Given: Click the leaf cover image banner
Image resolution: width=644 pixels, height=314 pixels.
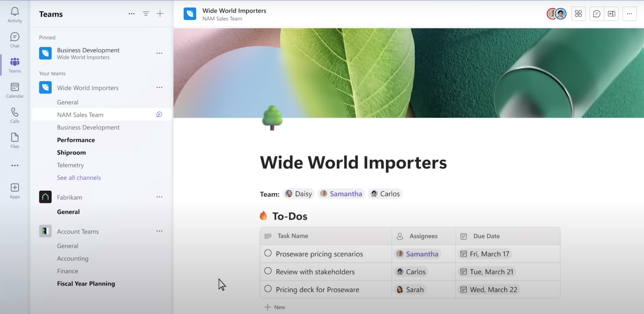Looking at the screenshot, I should coord(409,73).
